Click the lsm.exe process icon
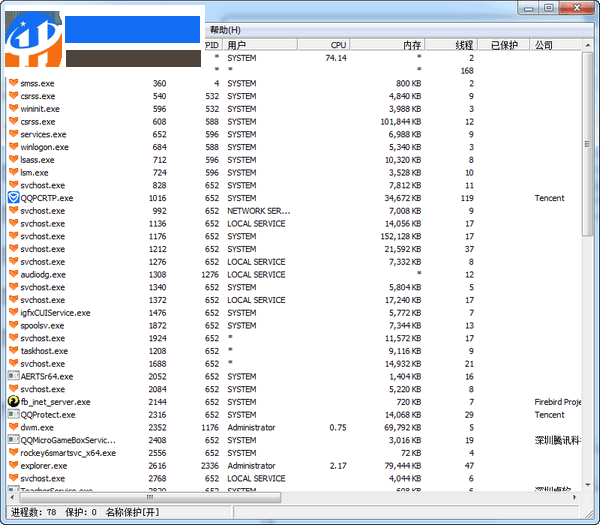Image resolution: width=600 pixels, height=525 pixels. coord(13,172)
